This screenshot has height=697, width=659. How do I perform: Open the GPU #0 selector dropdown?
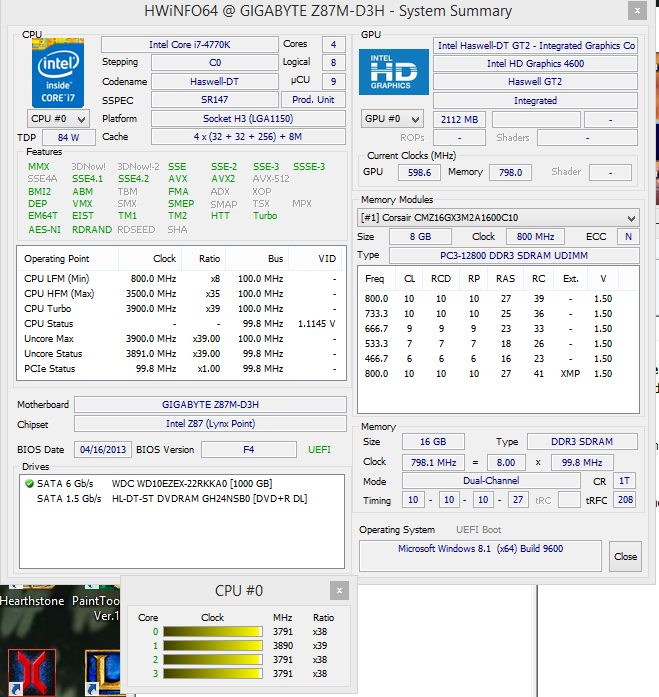tap(392, 119)
